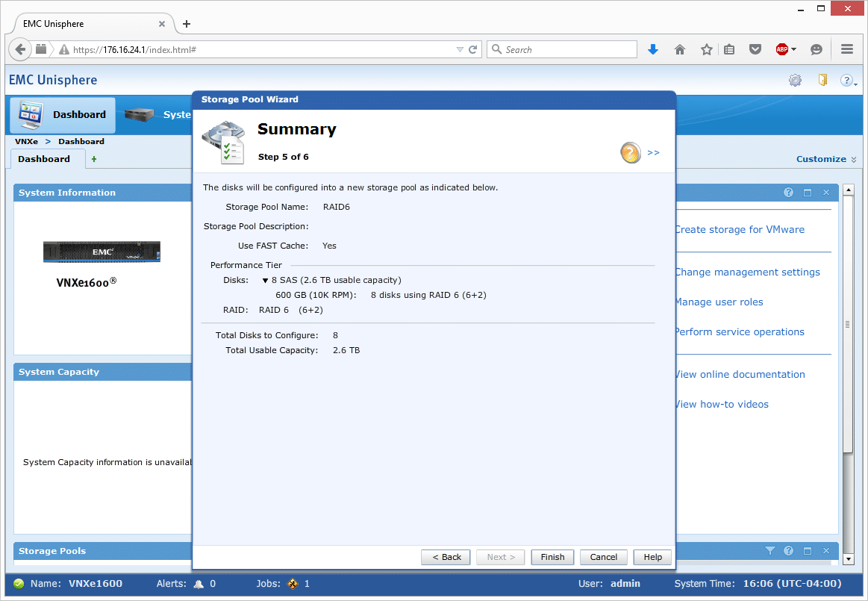Click the '2.6 TB' total usable capacity value
The image size is (868, 601).
pyautogui.click(x=346, y=351)
